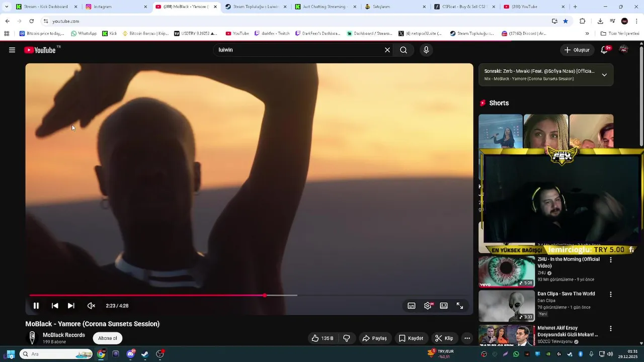Pause the video playback
The width and height of the screenshot is (644, 362).
pyautogui.click(x=36, y=306)
